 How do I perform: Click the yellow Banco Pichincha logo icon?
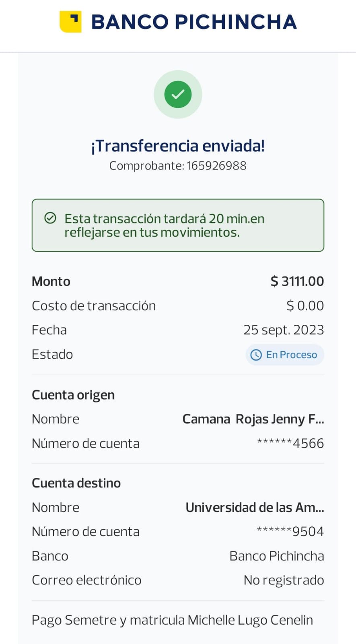[70, 22]
